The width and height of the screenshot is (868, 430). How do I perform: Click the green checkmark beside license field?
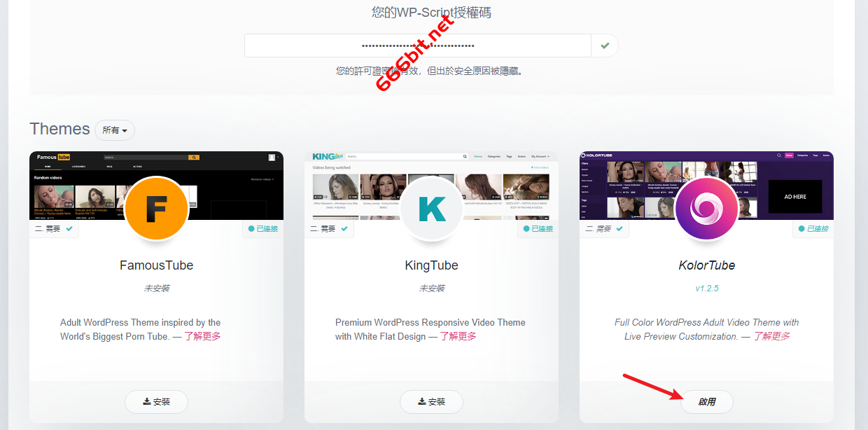[x=605, y=46]
